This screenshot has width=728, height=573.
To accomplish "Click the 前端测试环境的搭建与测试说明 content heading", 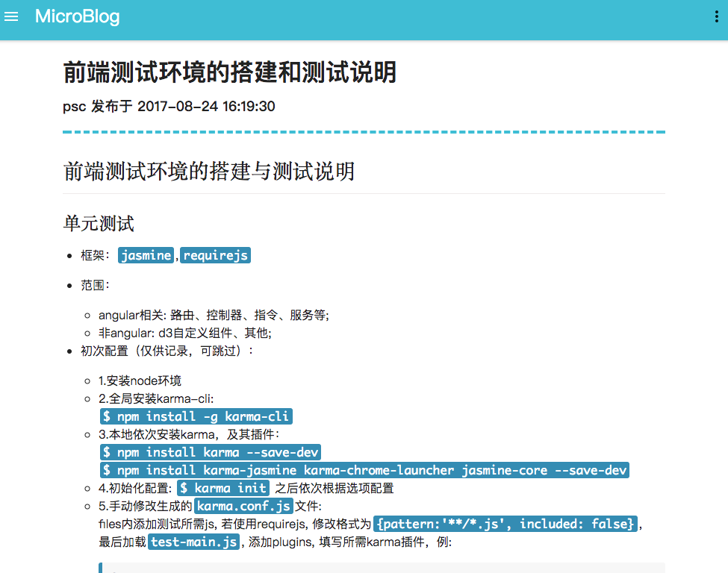I will [209, 172].
